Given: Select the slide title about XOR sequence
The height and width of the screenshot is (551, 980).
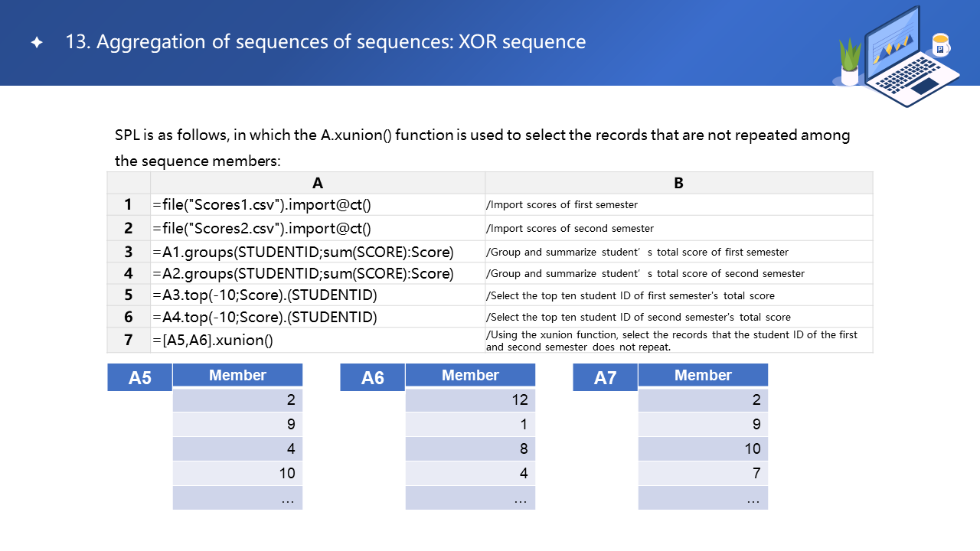Looking at the screenshot, I should tap(325, 42).
